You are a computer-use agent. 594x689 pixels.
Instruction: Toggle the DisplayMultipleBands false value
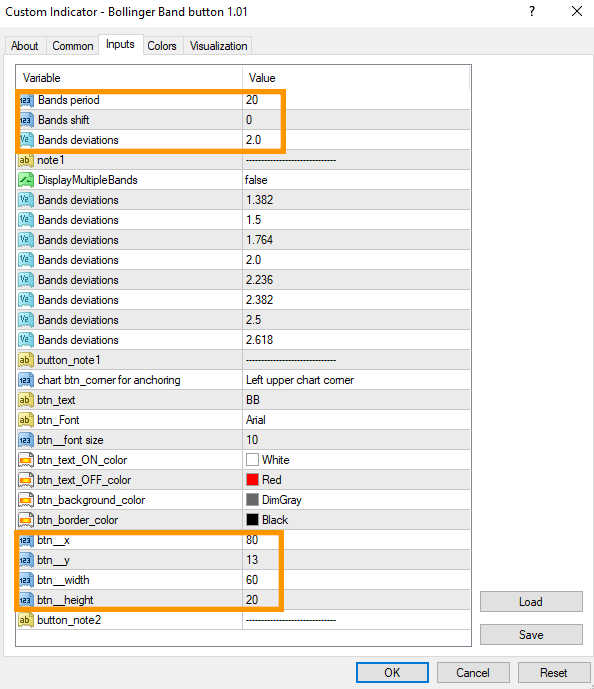(356, 180)
